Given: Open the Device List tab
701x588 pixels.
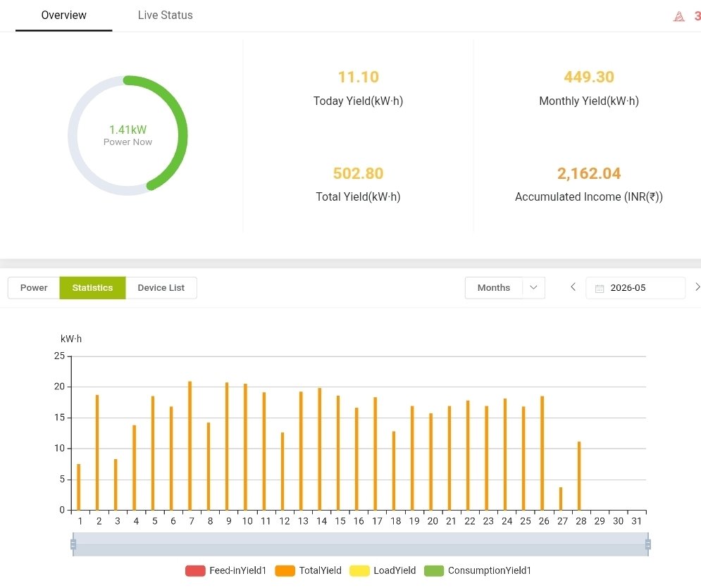Looking at the screenshot, I should point(161,288).
